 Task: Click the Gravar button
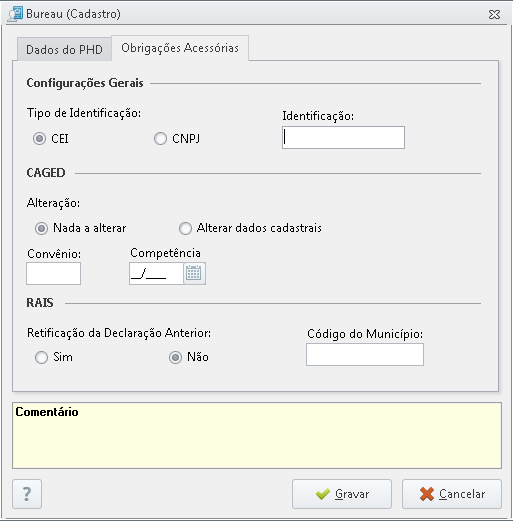point(342,494)
